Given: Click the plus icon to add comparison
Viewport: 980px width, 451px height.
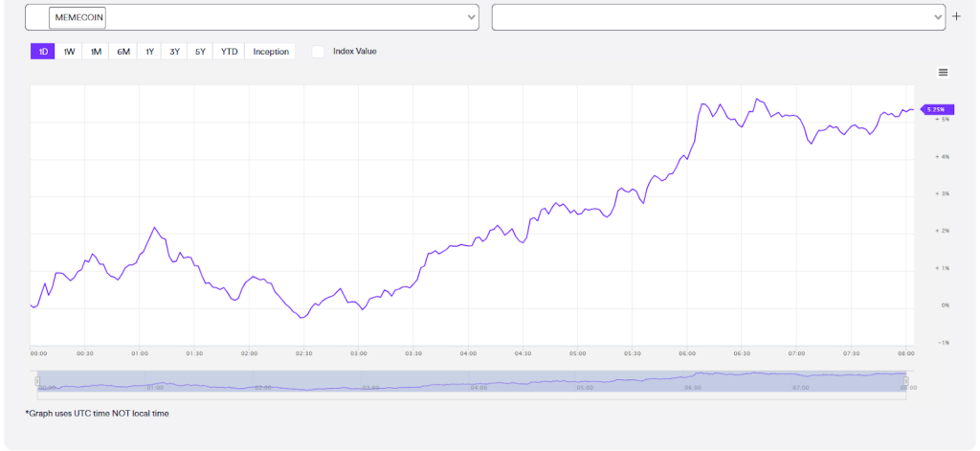Looking at the screenshot, I should point(957,17).
